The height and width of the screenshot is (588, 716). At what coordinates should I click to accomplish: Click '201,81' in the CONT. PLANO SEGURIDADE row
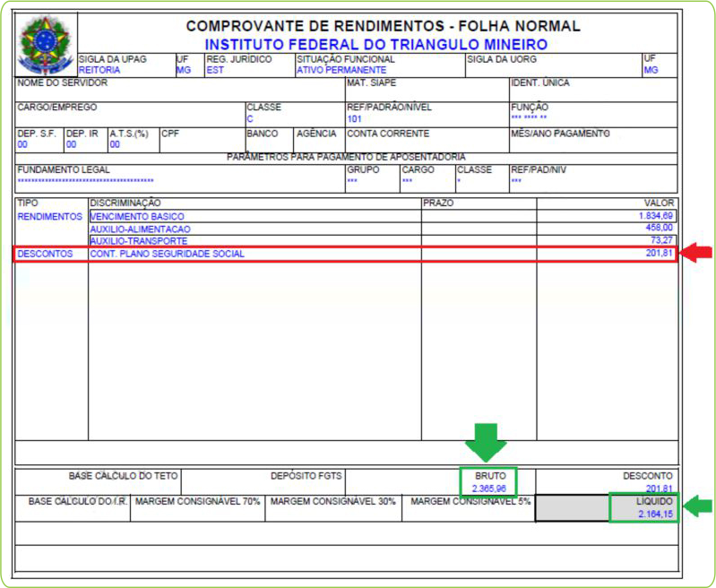click(660, 253)
